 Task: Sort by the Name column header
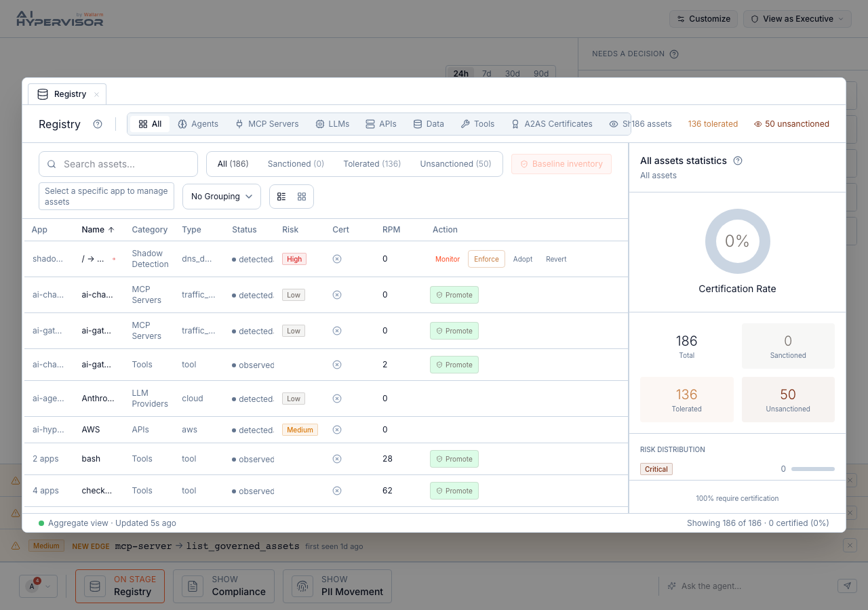(x=98, y=230)
